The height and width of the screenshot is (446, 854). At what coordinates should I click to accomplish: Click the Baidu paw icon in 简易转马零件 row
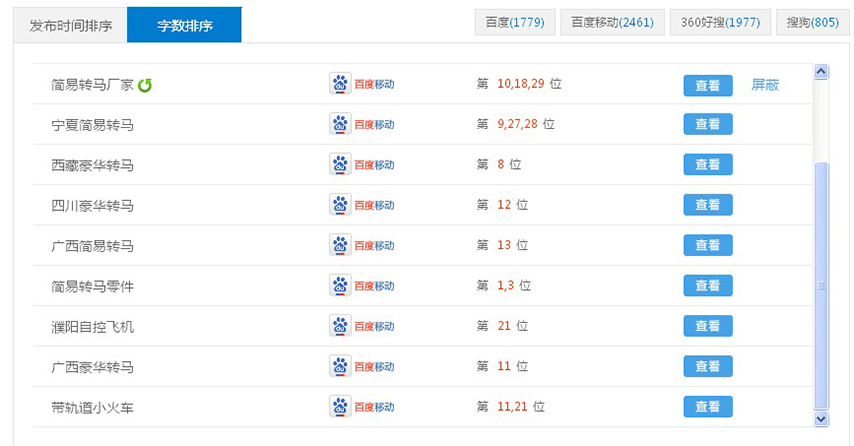click(x=340, y=285)
